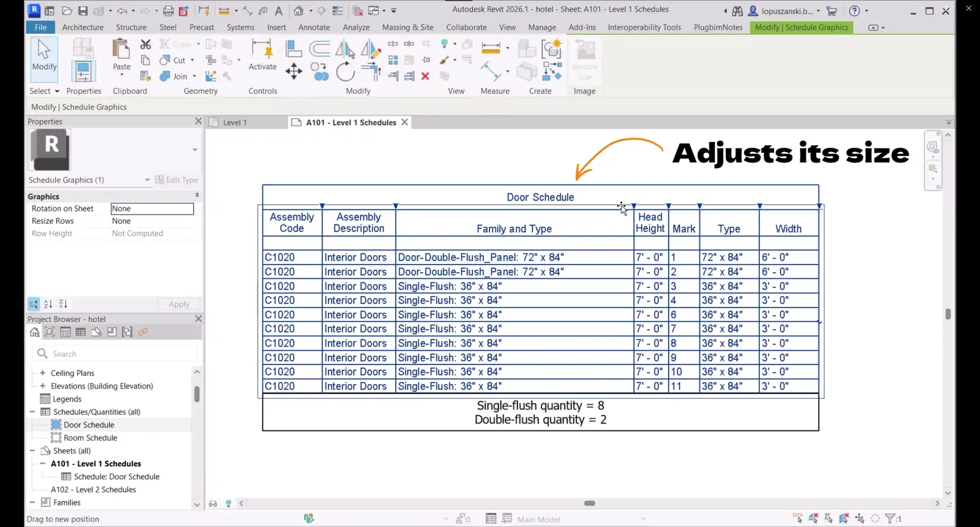Open the File menu
This screenshot has width=980, height=527.
(x=40, y=27)
